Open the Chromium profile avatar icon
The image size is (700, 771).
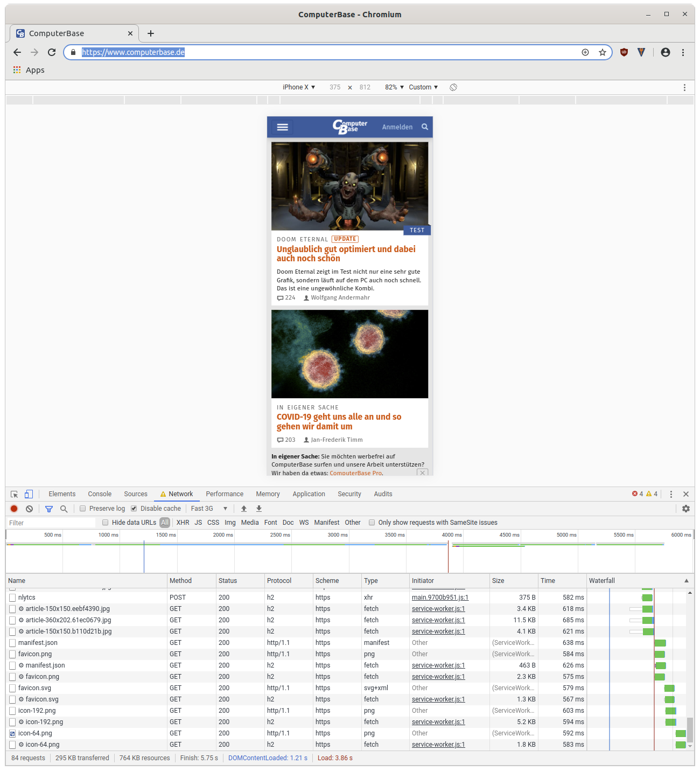tap(666, 52)
